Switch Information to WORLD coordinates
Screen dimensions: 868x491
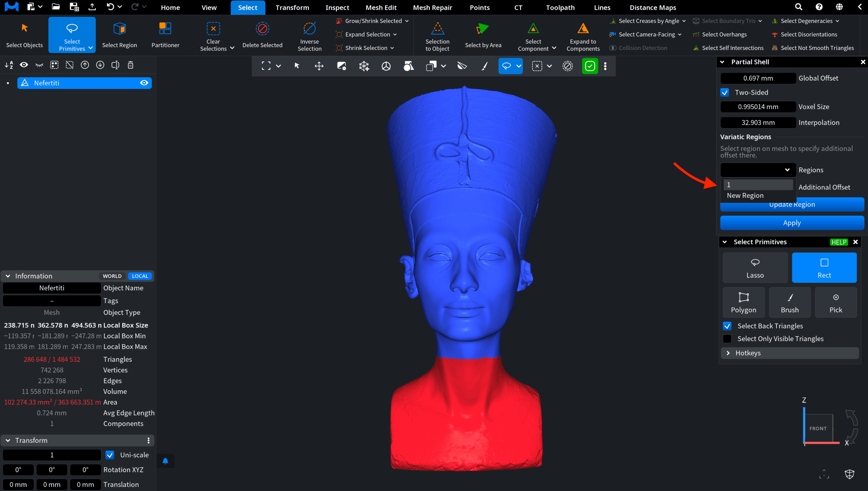[112, 276]
